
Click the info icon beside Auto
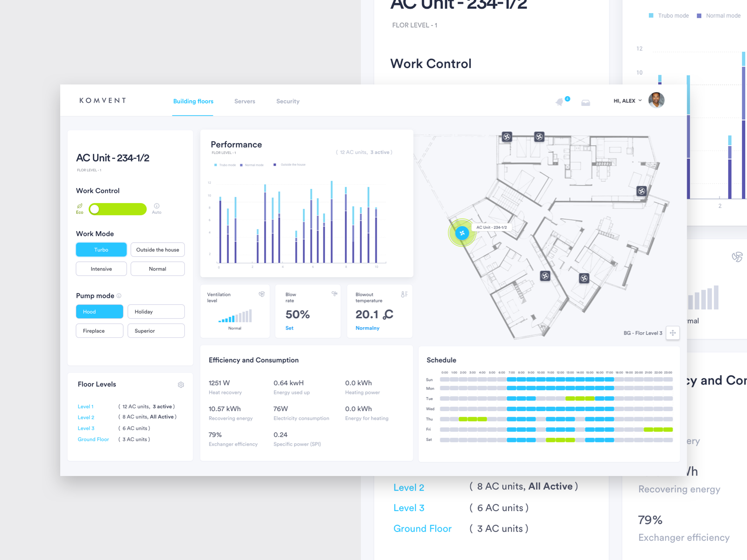[157, 205]
